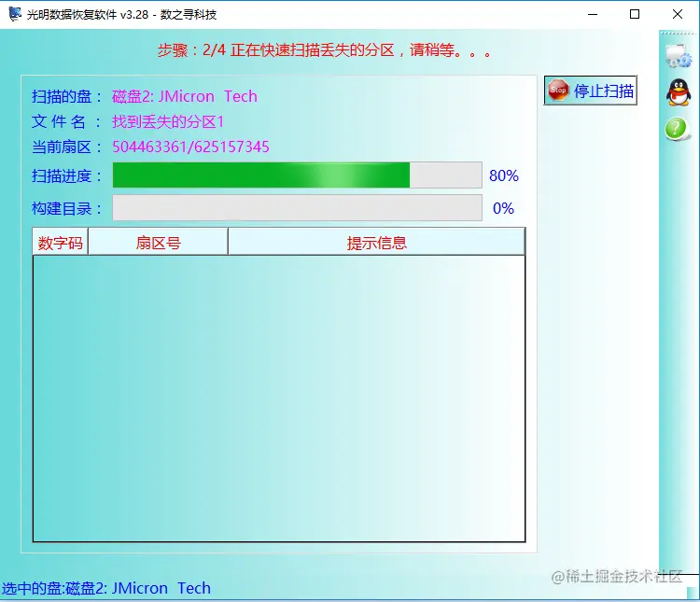Image resolution: width=700 pixels, height=602 pixels.
Task: Click the 0% build directory value
Action: tap(503, 208)
